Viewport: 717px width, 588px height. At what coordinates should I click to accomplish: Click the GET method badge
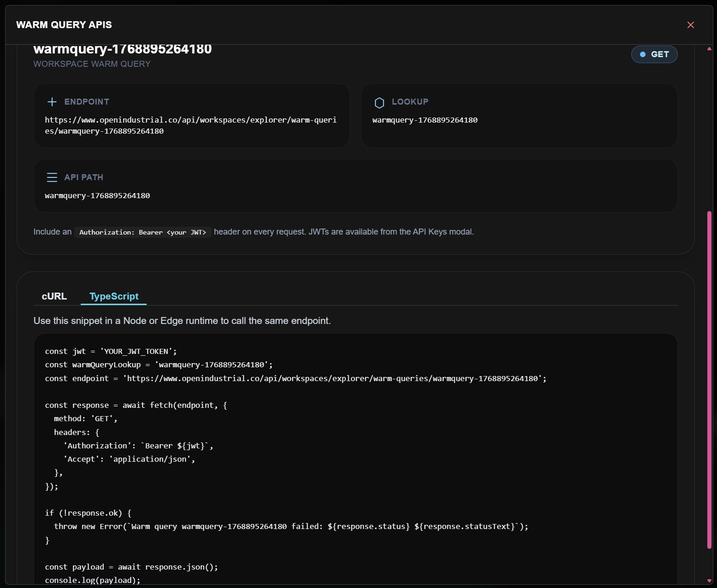click(654, 54)
